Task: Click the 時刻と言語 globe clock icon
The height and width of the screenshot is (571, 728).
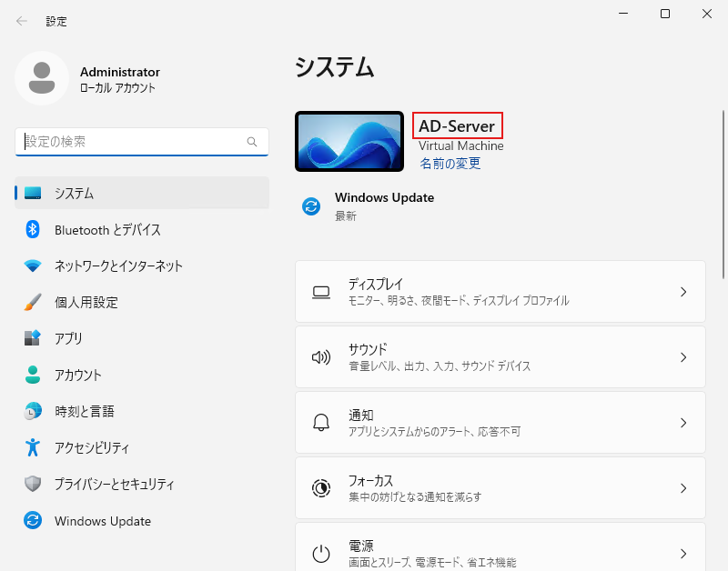Action: [33, 411]
